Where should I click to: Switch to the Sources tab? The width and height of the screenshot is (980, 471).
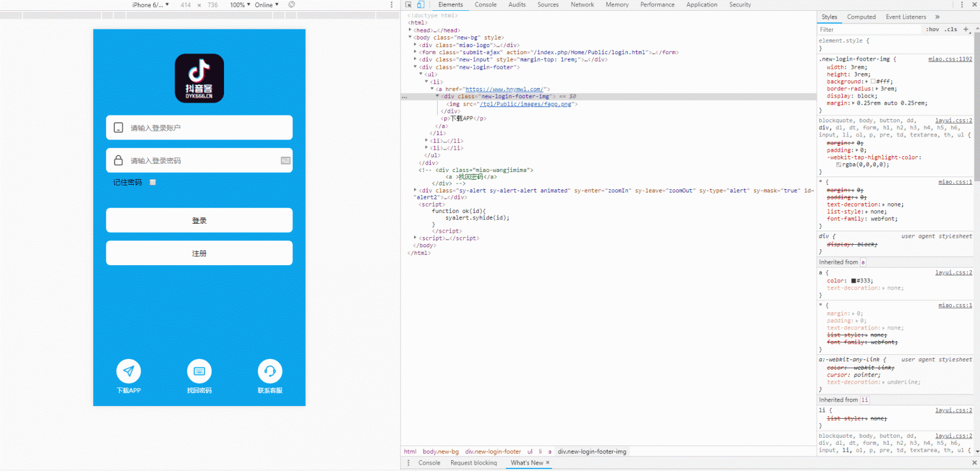pos(548,4)
